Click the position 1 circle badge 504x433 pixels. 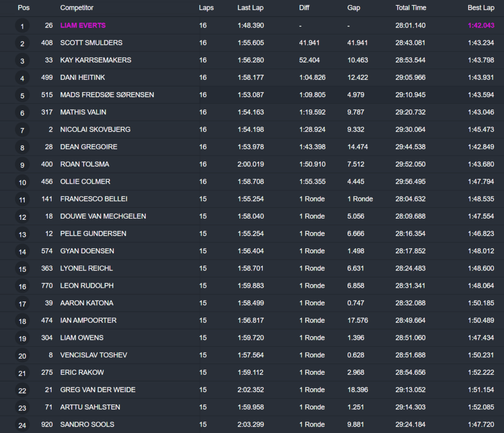[x=22, y=26]
